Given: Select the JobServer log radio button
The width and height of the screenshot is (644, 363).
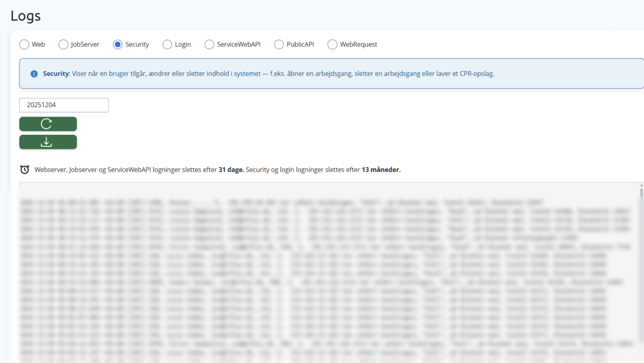Looking at the screenshot, I should coord(63,44).
